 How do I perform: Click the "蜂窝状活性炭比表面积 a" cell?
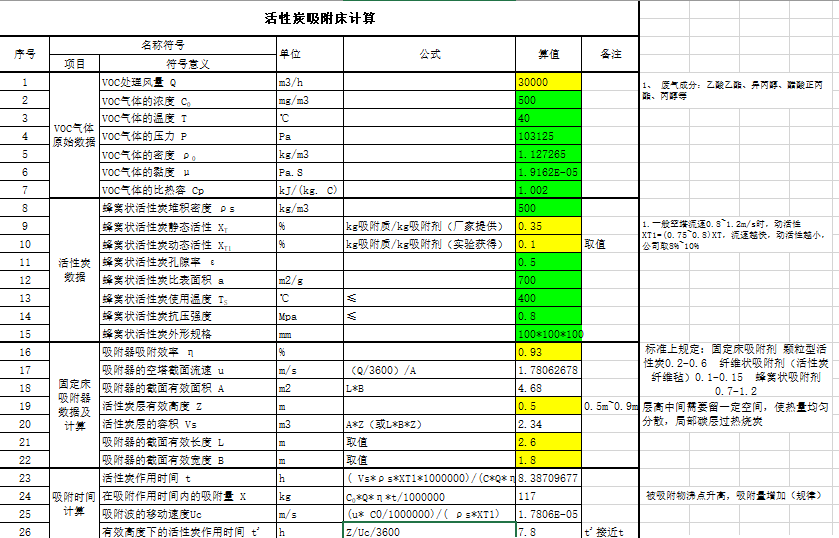[188, 280]
